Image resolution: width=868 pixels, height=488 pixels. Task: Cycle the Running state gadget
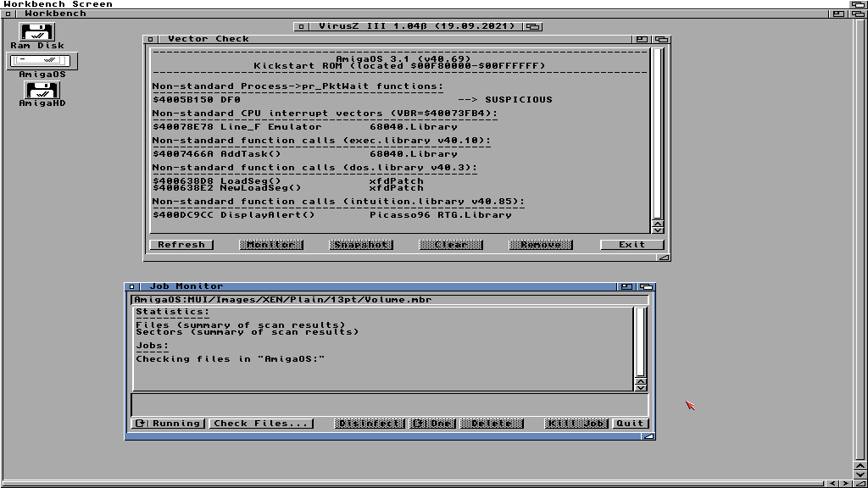169,424
